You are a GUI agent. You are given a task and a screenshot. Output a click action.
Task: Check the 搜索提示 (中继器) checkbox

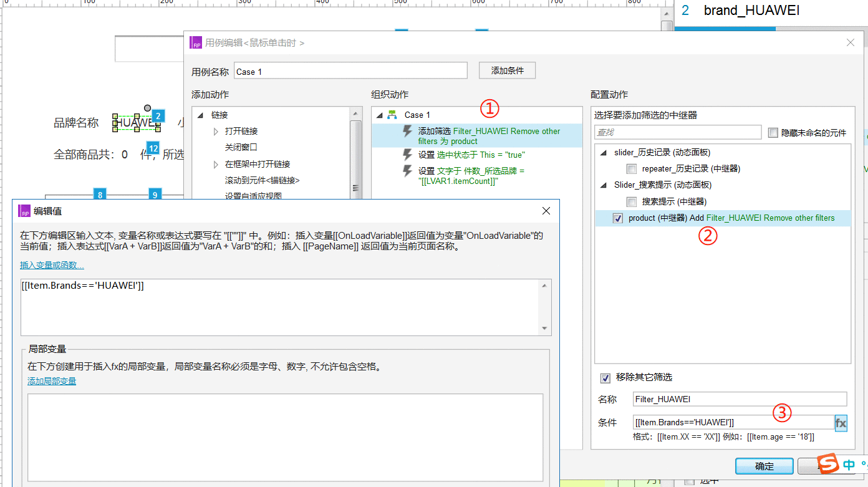(x=632, y=201)
